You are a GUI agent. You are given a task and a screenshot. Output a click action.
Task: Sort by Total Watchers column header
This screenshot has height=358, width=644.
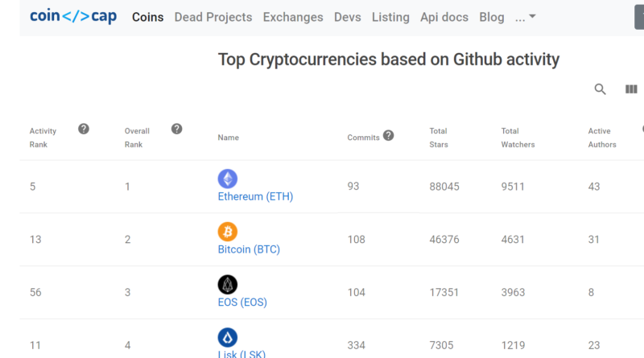(518, 138)
